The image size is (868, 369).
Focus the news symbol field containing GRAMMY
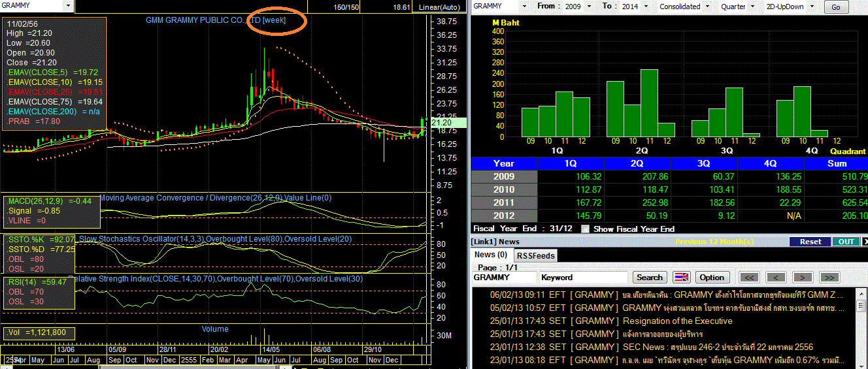[x=504, y=277]
